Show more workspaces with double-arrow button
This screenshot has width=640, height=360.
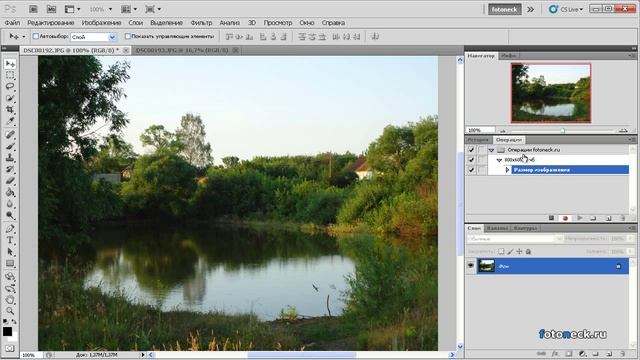click(x=530, y=9)
